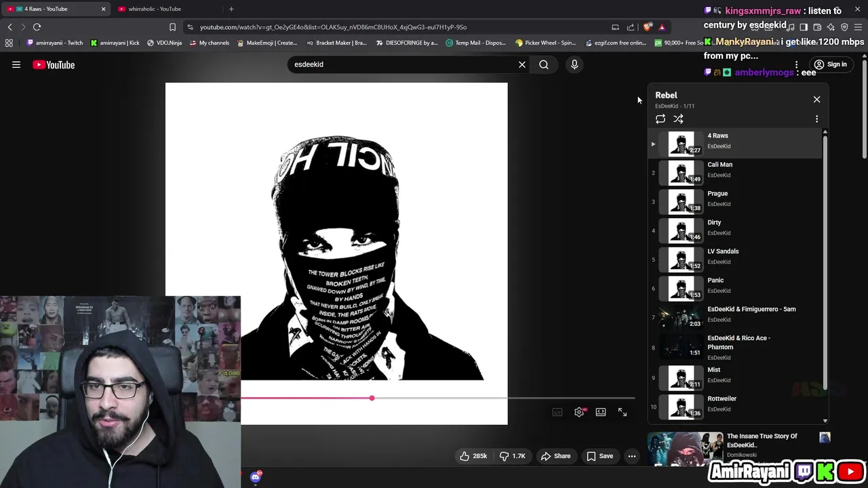Open the Share dialog below video
Screen dimensions: 868x488
coord(555,456)
